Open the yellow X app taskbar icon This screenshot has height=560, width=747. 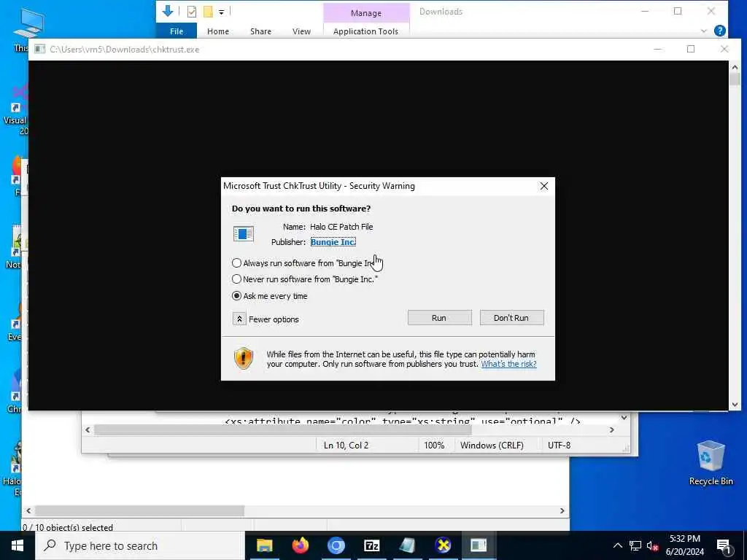coord(443,545)
